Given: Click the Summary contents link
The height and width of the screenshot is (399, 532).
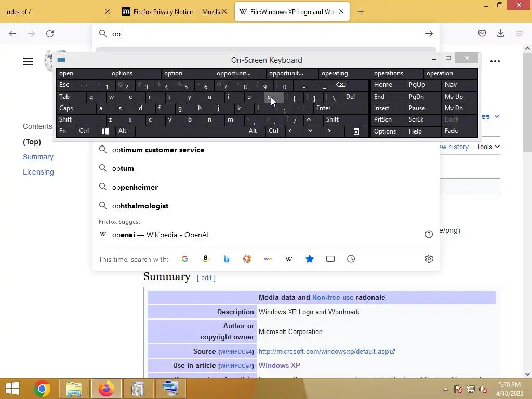Looking at the screenshot, I should pyautogui.click(x=38, y=157).
